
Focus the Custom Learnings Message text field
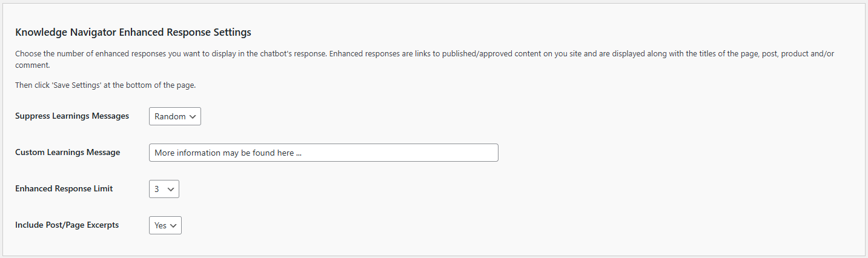(323, 153)
